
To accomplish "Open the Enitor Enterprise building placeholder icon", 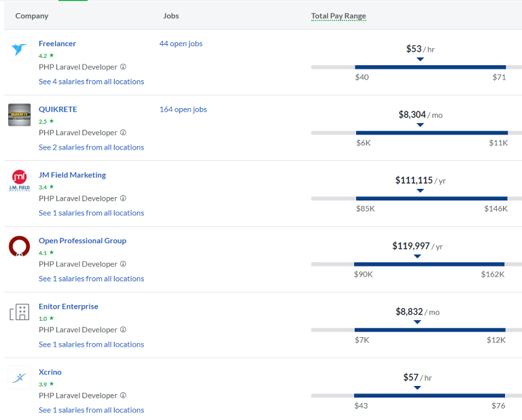I will (x=19, y=312).
